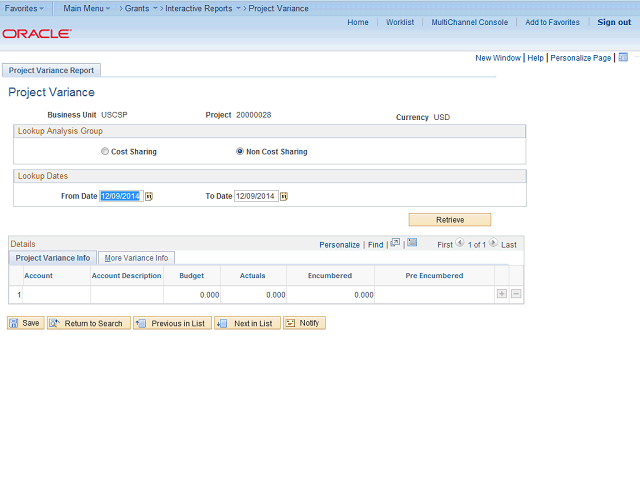Click the View All icon in Details
Viewport: 640px width, 480px height.
tap(395, 243)
